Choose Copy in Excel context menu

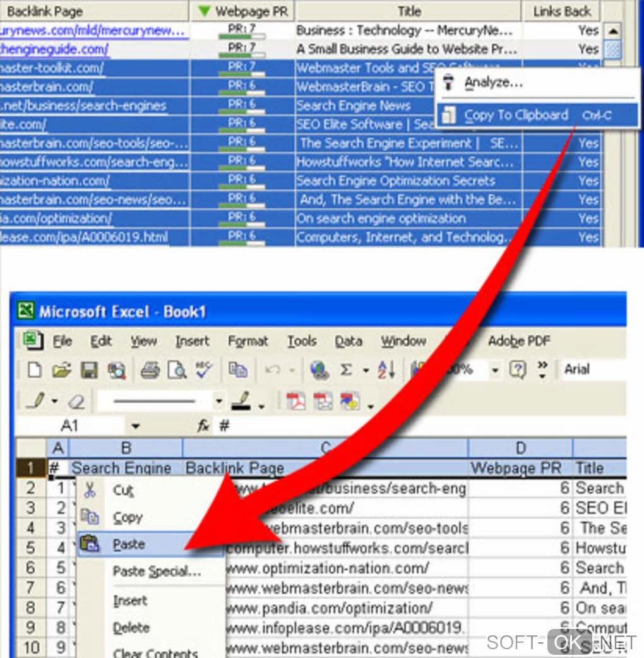click(151, 517)
